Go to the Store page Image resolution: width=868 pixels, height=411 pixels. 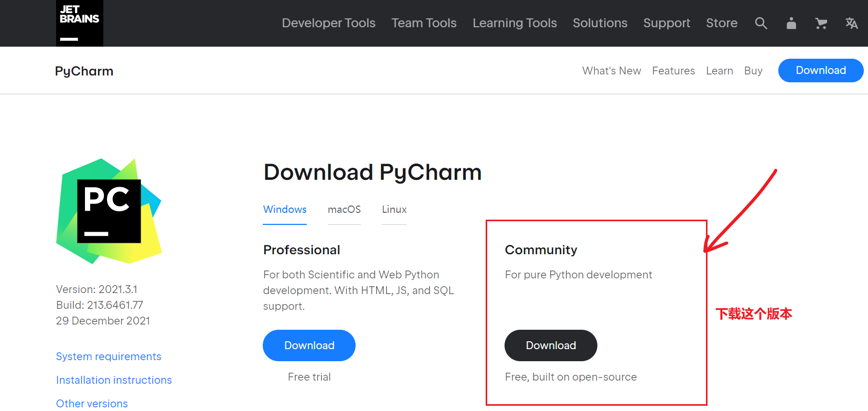click(x=722, y=23)
